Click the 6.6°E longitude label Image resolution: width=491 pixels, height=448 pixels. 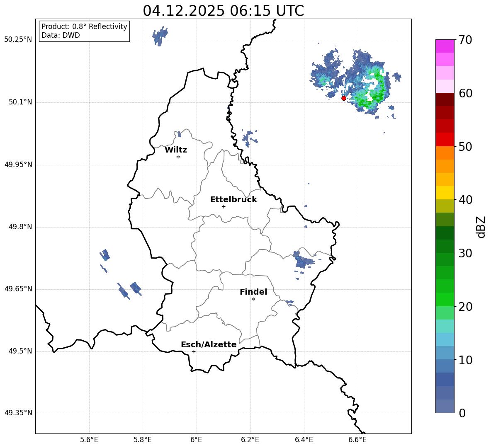pyautogui.click(x=357, y=440)
